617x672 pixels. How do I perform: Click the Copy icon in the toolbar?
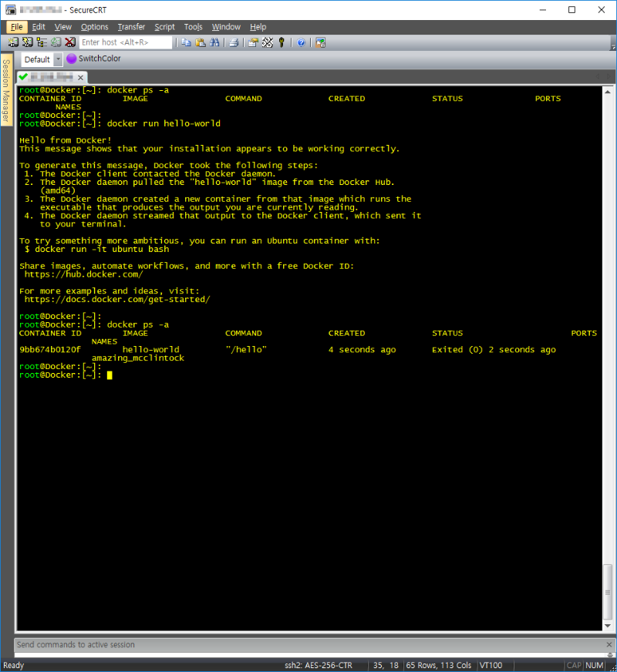(187, 42)
